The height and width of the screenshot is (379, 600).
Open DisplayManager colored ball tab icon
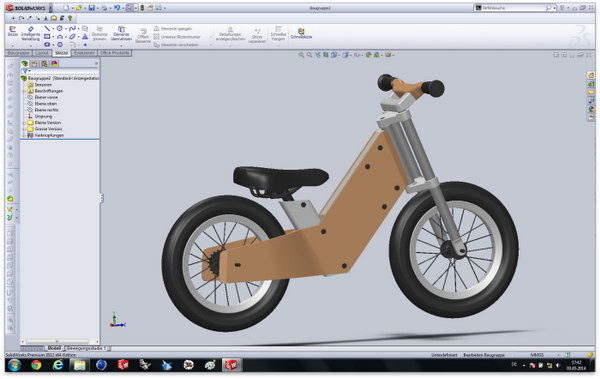point(54,64)
